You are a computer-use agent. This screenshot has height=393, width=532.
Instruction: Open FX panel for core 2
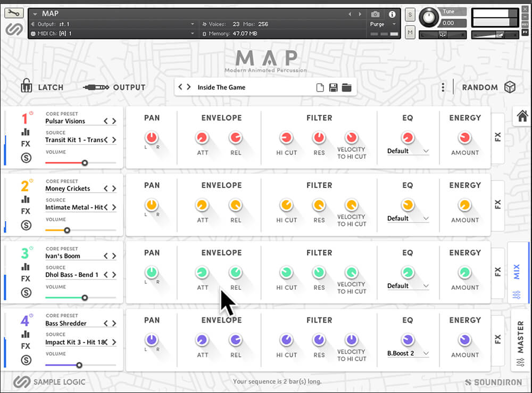tap(498, 204)
